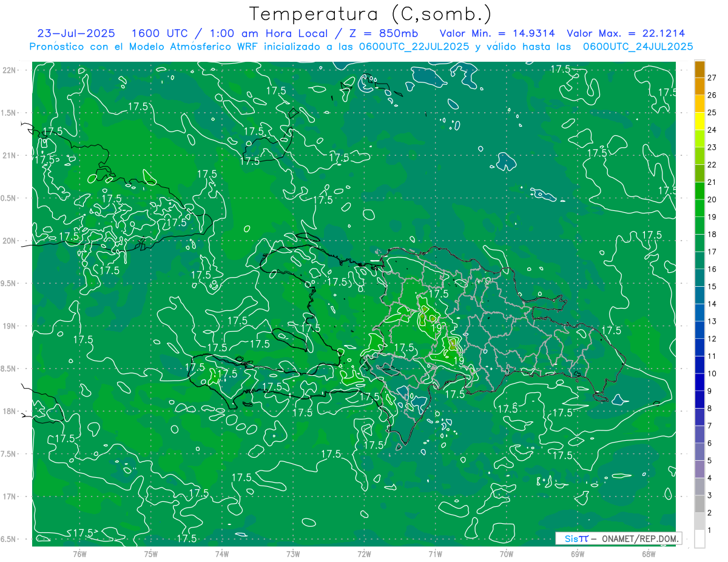Click the colorbar scale label 27
Screen dimensions: 728x562
tap(712, 77)
